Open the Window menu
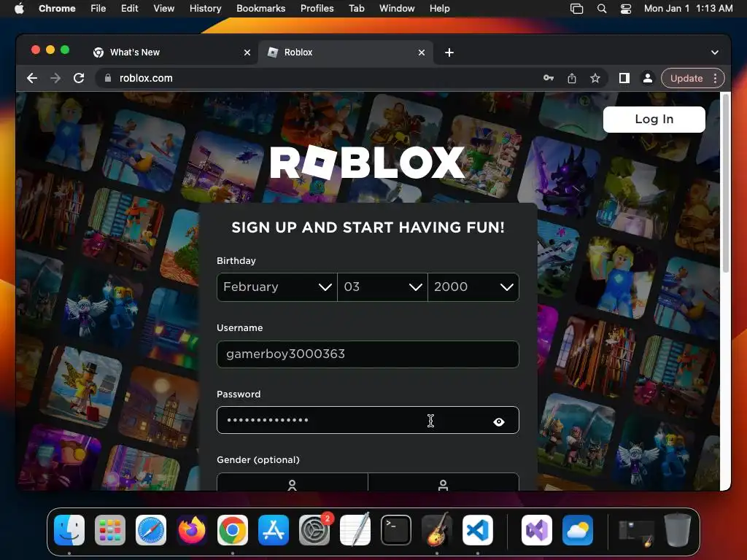 tap(397, 9)
